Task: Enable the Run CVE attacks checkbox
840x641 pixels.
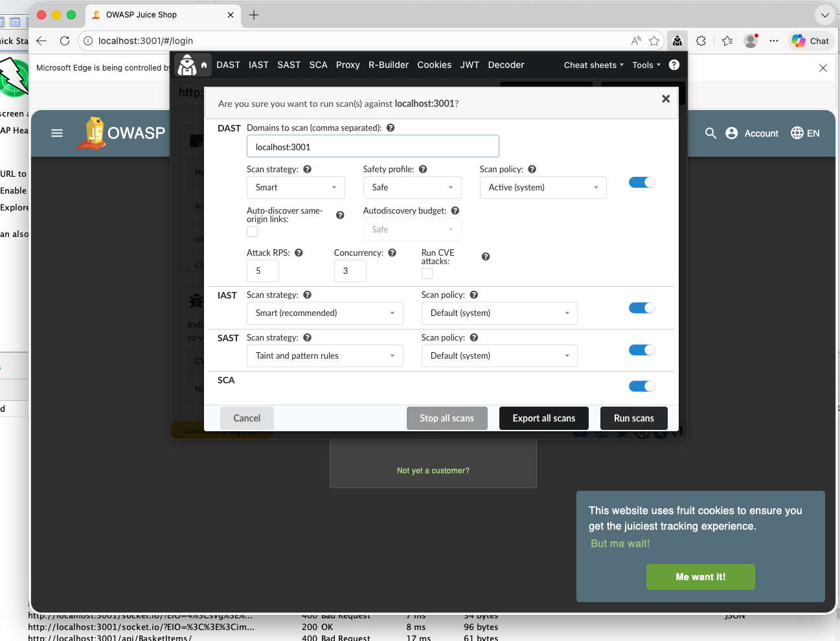Action: (427, 273)
